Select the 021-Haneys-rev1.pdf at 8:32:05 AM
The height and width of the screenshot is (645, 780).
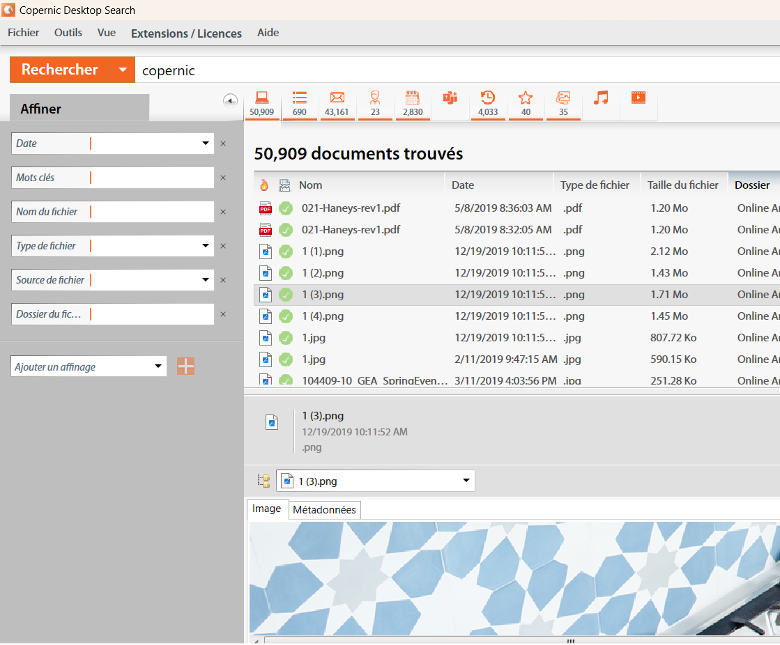(517, 230)
